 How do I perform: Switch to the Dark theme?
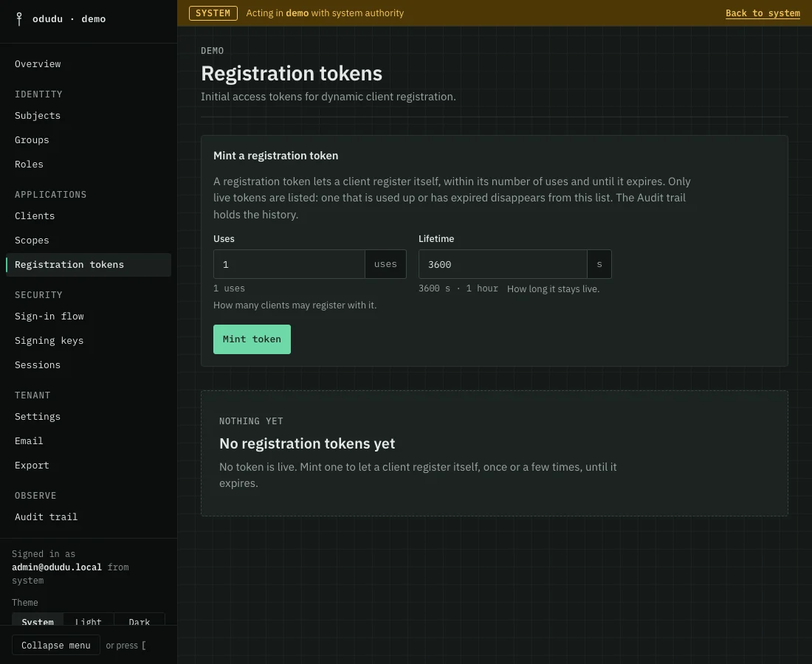[140, 620]
